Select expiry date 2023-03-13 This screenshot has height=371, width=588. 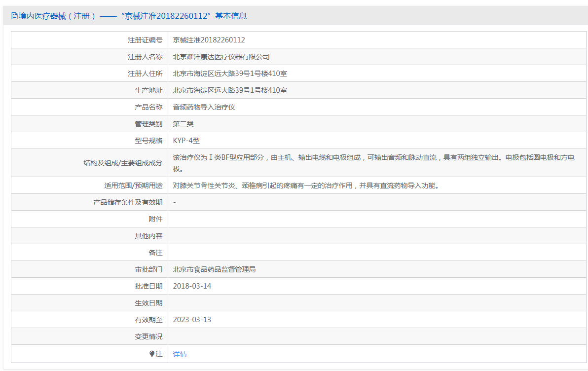tap(192, 320)
